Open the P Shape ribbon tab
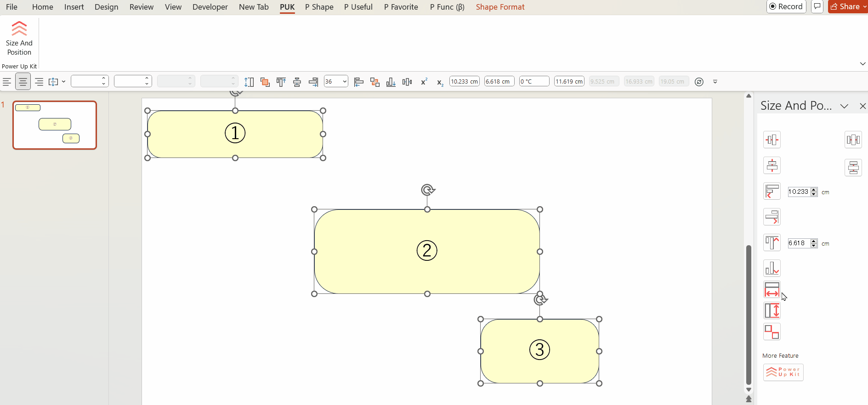 (x=319, y=7)
